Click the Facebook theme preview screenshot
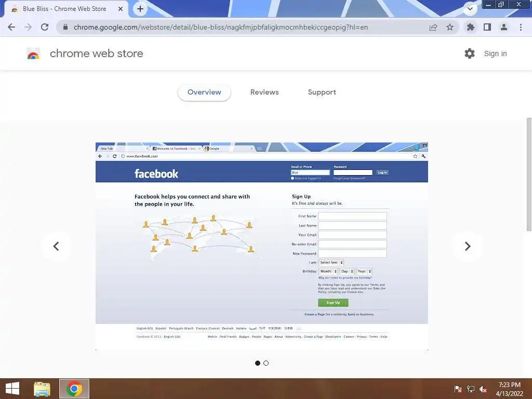 pyautogui.click(x=262, y=246)
